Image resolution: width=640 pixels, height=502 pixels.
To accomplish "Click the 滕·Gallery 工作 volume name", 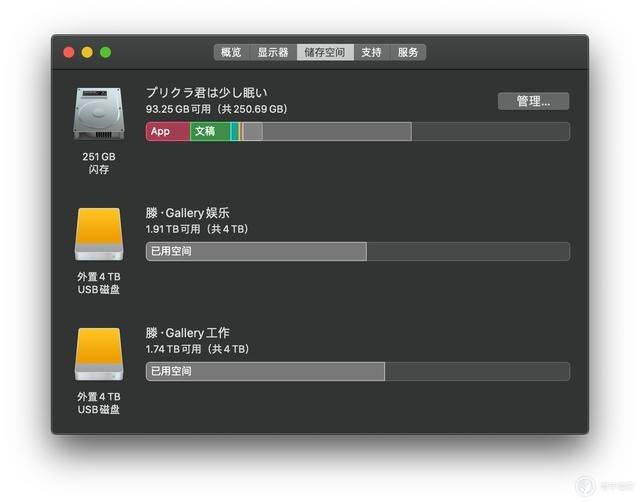I will (x=187, y=333).
